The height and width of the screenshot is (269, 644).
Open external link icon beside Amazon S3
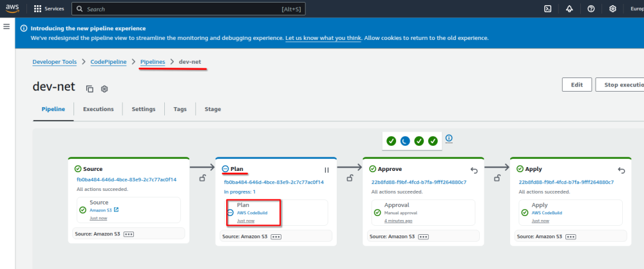tap(116, 210)
